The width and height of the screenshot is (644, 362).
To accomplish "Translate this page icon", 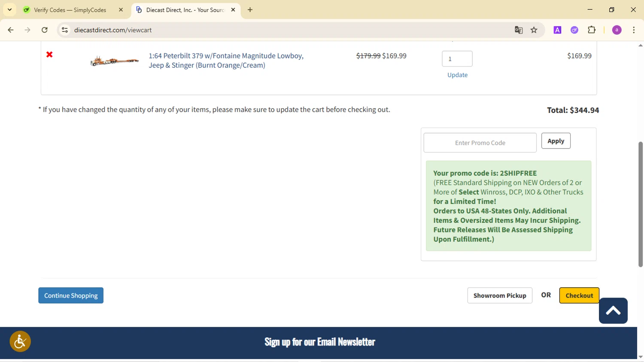I will coord(519,30).
